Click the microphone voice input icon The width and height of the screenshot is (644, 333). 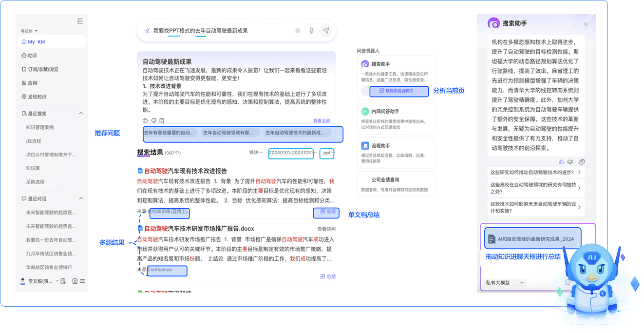[311, 31]
